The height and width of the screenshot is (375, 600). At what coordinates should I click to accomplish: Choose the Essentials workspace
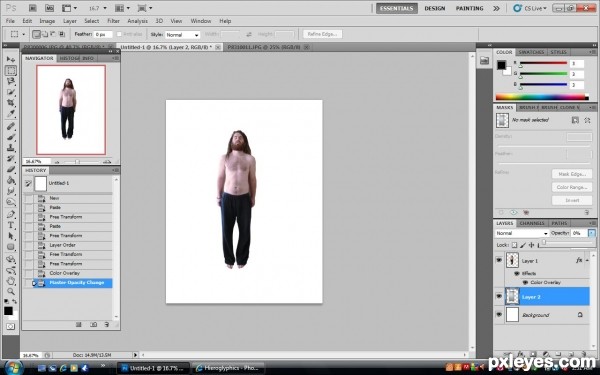coord(396,8)
